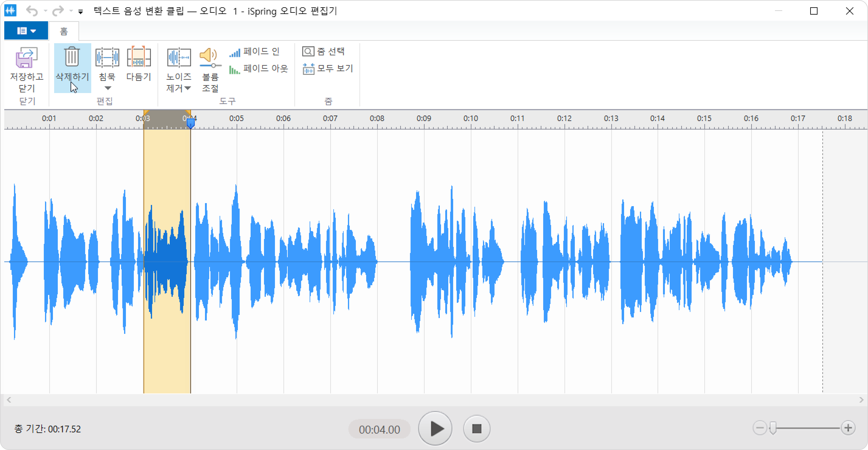The image size is (868, 450).
Task: Click the blue playhead marker on ruler
Action: (190, 123)
